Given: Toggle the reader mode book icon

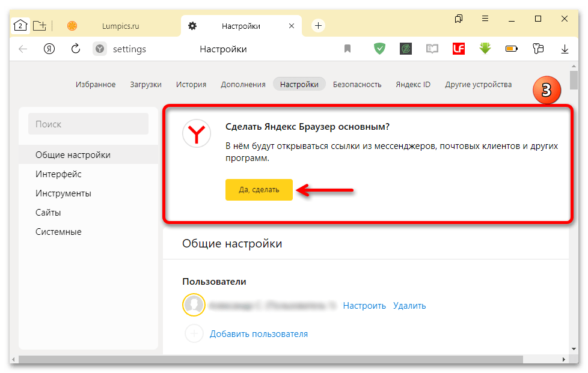Looking at the screenshot, I should coord(432,49).
